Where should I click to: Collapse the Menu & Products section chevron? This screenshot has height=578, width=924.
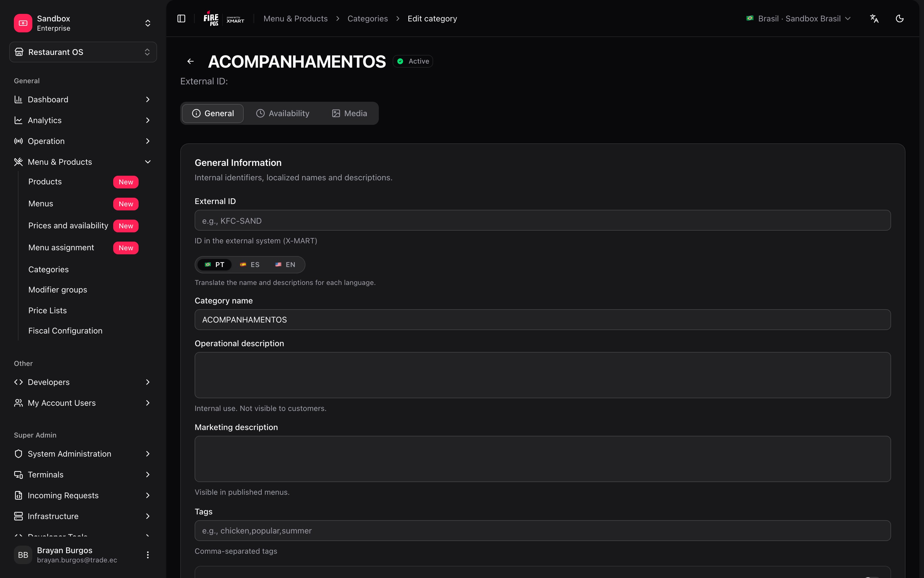148,162
